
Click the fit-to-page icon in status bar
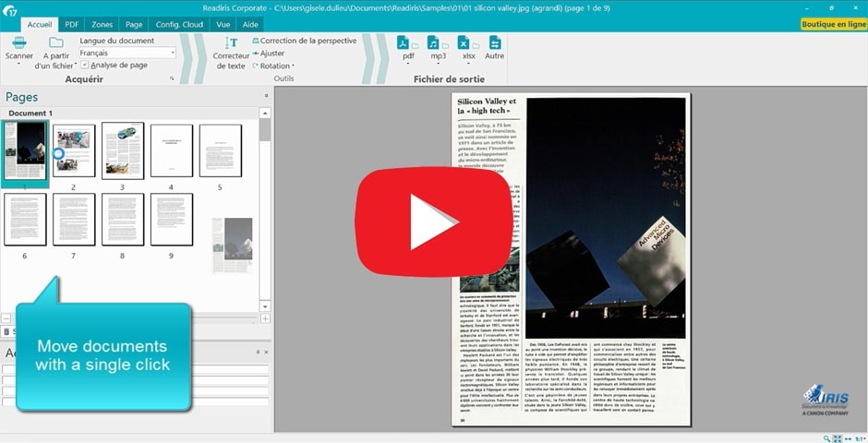point(837,438)
